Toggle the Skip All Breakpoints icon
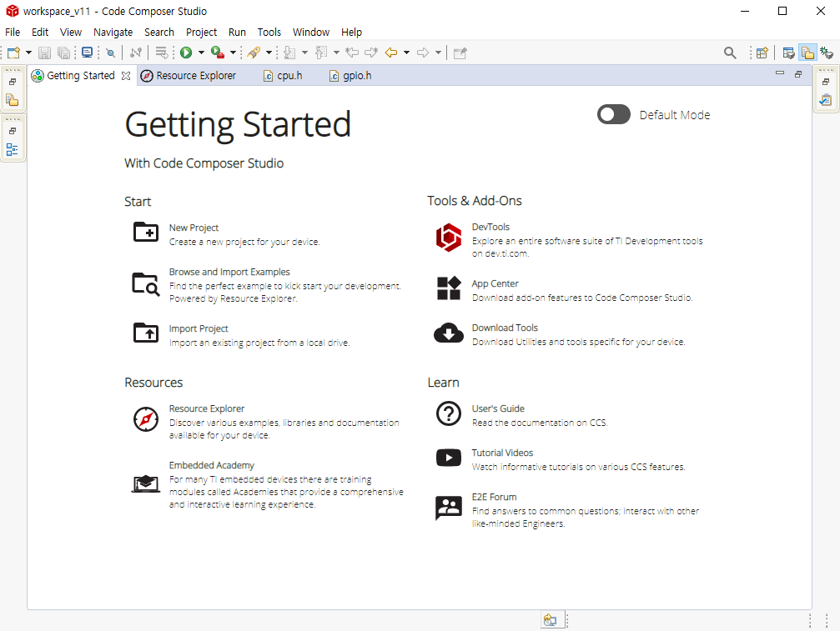Screen dimensions: 840x631 pyautogui.click(x=110, y=53)
